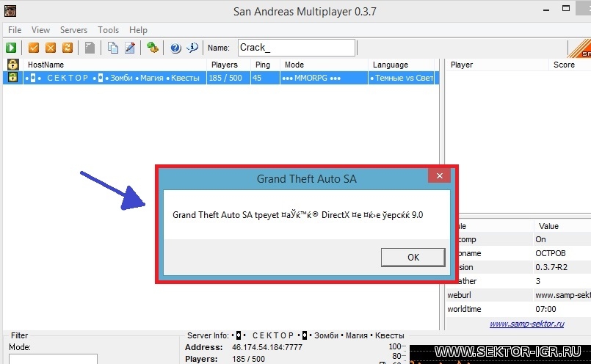Click the gray Server Properties icon
591x364 pixels.
[x=90, y=48]
